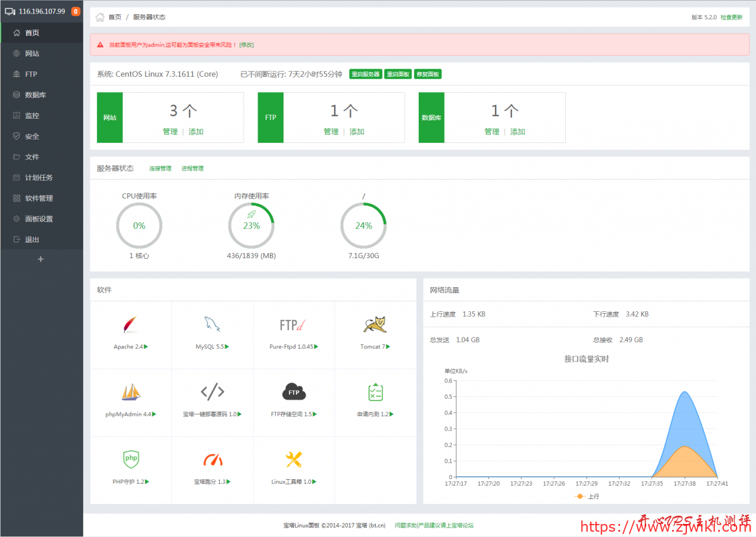This screenshot has width=756, height=537.
Task: Click the 检查更新 link
Action: (731, 17)
